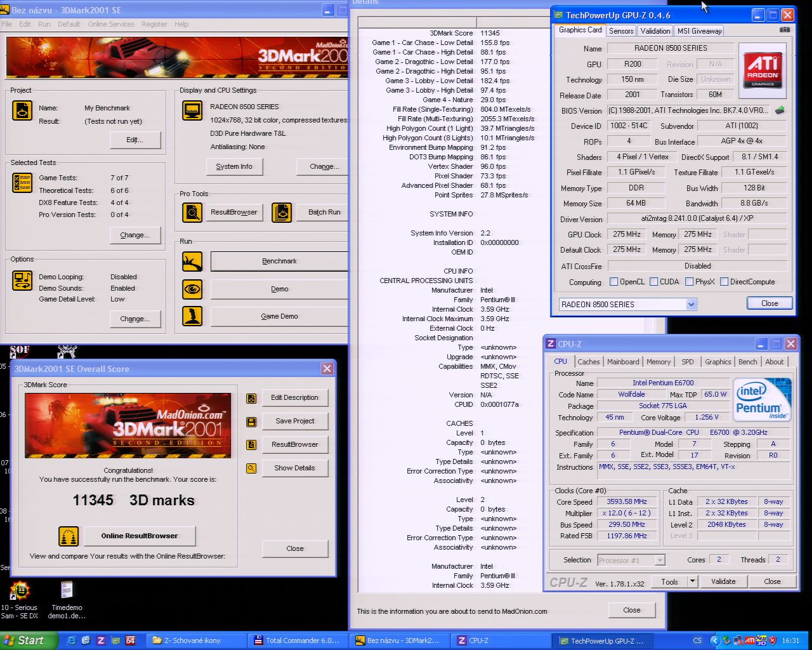Image resolution: width=812 pixels, height=650 pixels.
Task: Open the Bench tab in CPU-Z
Action: click(x=747, y=362)
